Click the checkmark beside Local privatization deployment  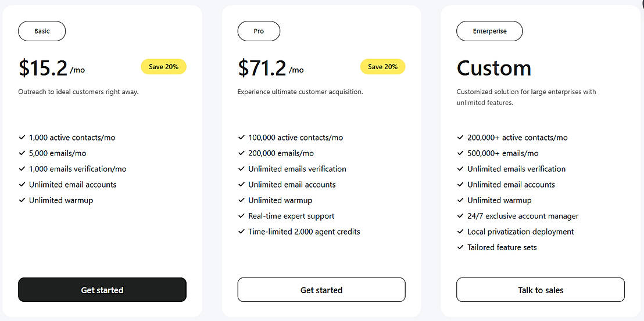460,232
